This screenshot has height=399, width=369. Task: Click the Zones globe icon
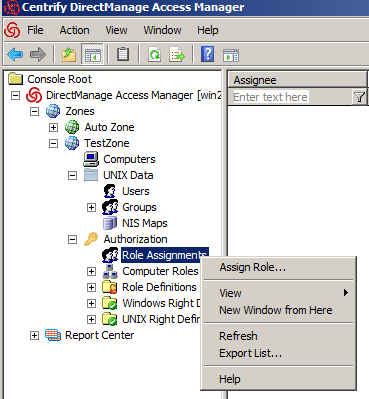pyautogui.click(x=53, y=111)
